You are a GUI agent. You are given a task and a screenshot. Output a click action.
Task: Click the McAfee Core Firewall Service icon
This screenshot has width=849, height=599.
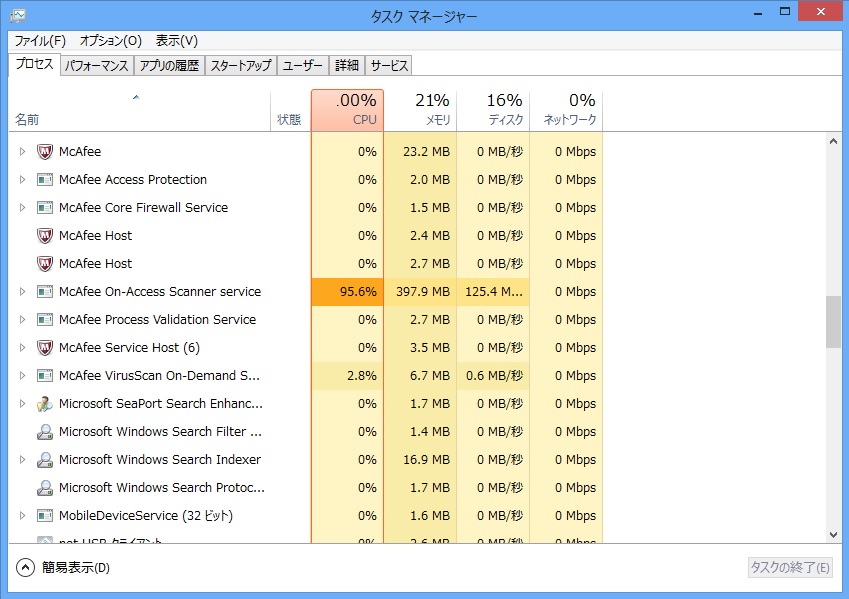click(44, 208)
